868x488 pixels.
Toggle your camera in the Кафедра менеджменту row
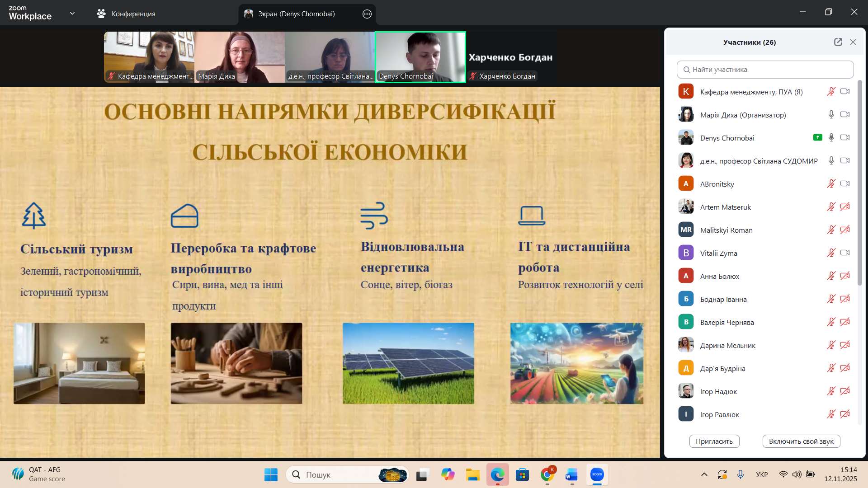click(844, 92)
